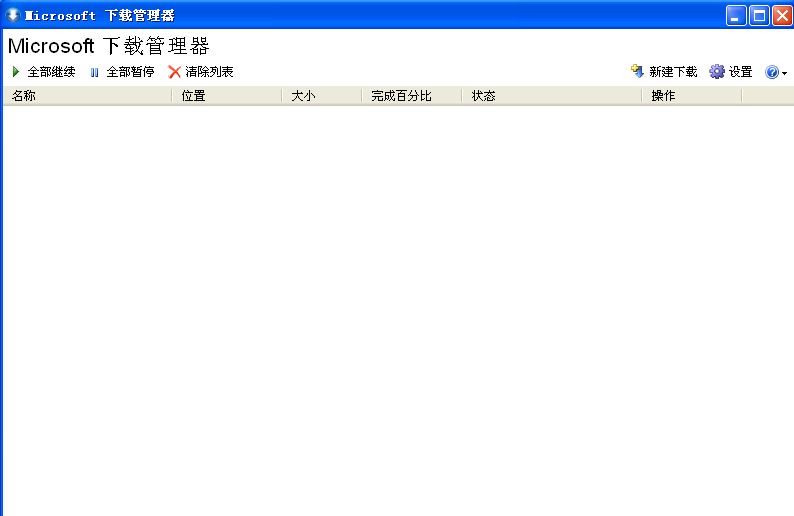Click the 设置 label
The image size is (794, 516).
tap(740, 72)
